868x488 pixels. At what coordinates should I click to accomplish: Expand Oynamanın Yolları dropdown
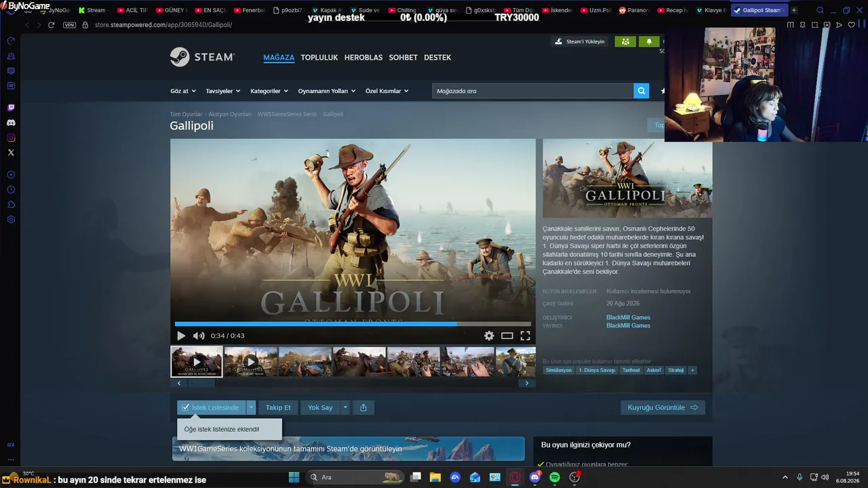(326, 91)
